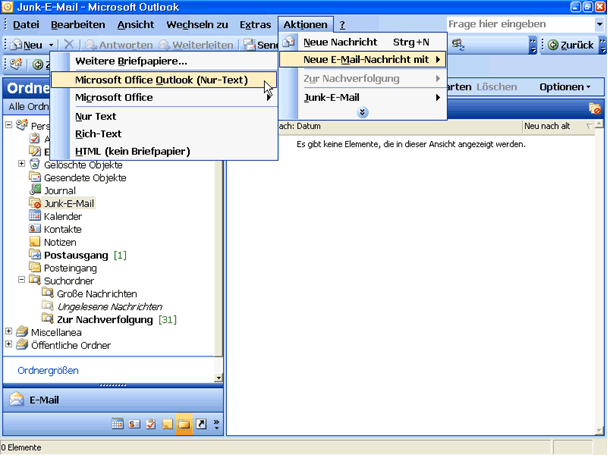Select the Junk-E-Mail folder
The width and height of the screenshot is (608, 456).
69,204
